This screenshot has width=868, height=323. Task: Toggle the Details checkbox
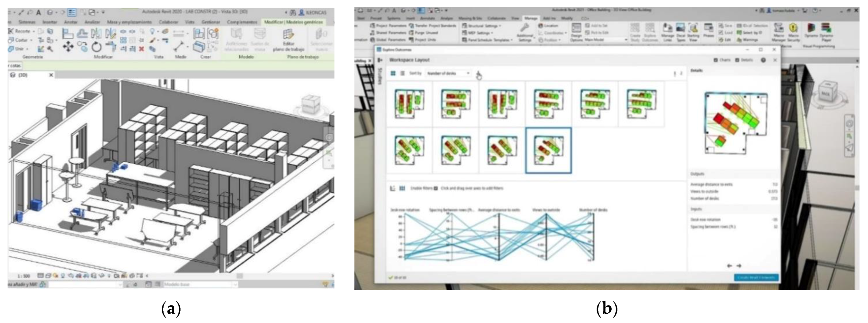pos(737,60)
